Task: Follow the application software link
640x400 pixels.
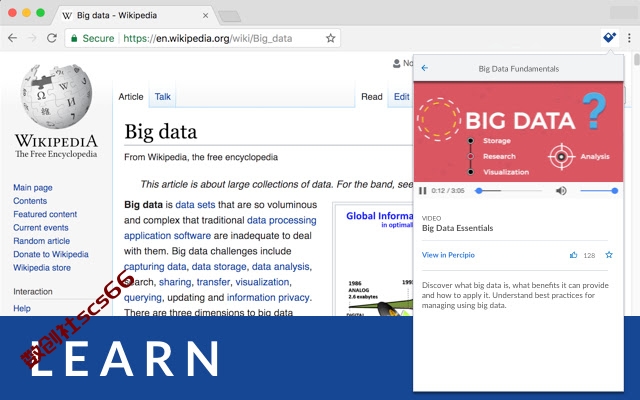Action: [167, 236]
